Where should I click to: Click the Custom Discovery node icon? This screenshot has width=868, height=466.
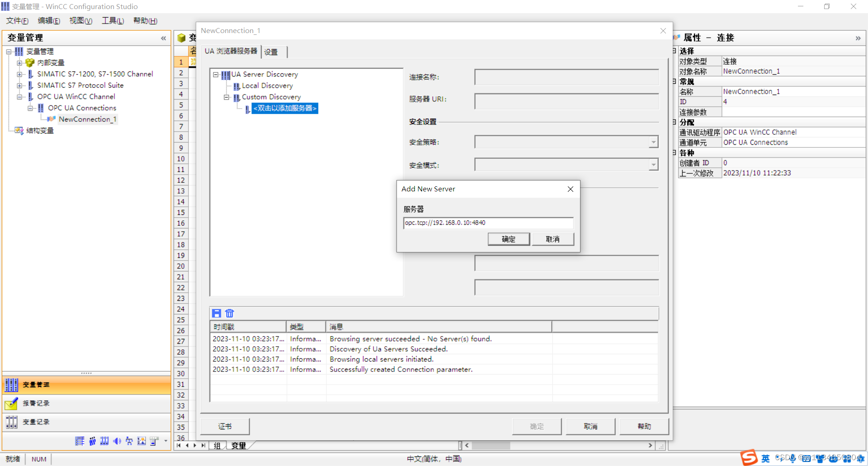pos(236,97)
